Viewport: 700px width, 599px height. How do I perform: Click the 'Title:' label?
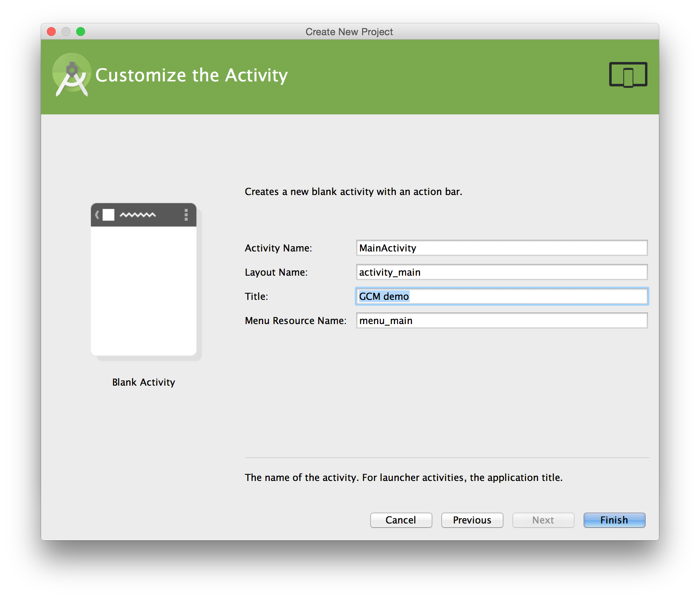tap(256, 297)
